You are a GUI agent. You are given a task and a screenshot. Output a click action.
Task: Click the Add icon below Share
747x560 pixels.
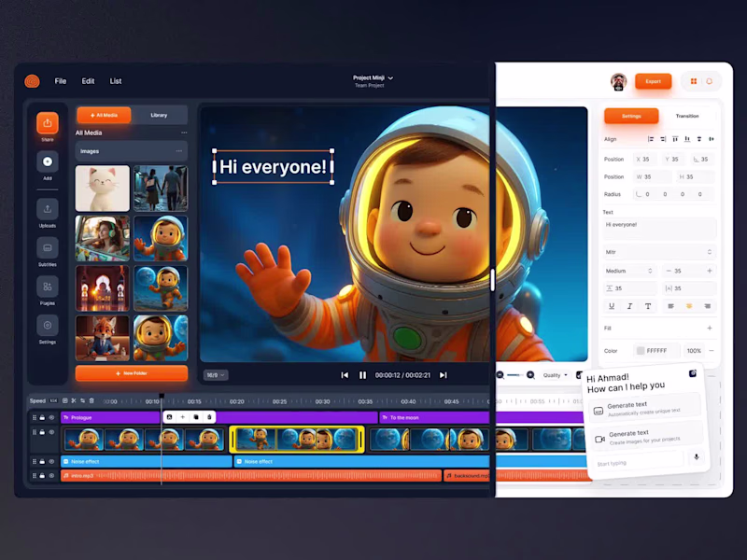46,161
